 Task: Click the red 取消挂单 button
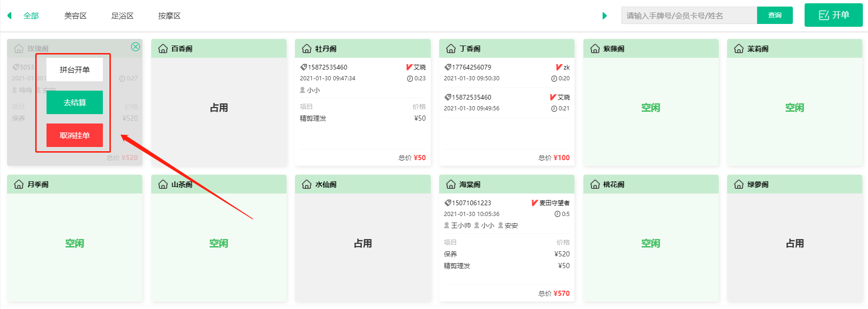[x=75, y=135]
